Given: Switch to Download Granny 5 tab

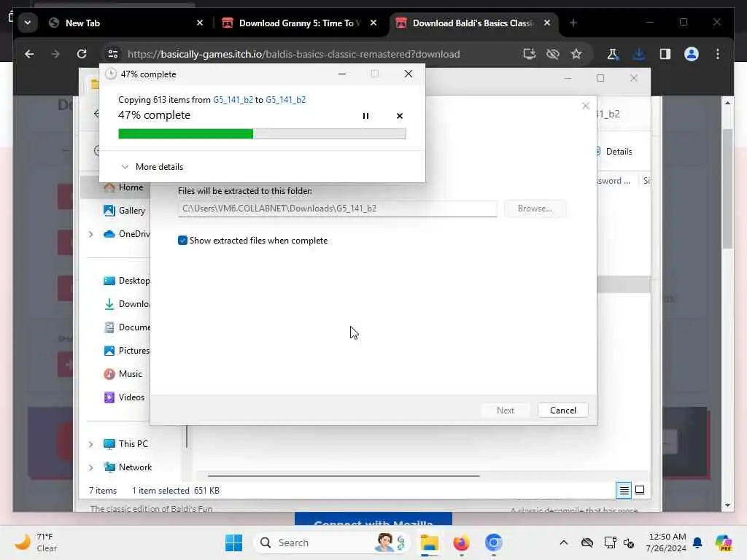Looking at the screenshot, I should tap(299, 23).
